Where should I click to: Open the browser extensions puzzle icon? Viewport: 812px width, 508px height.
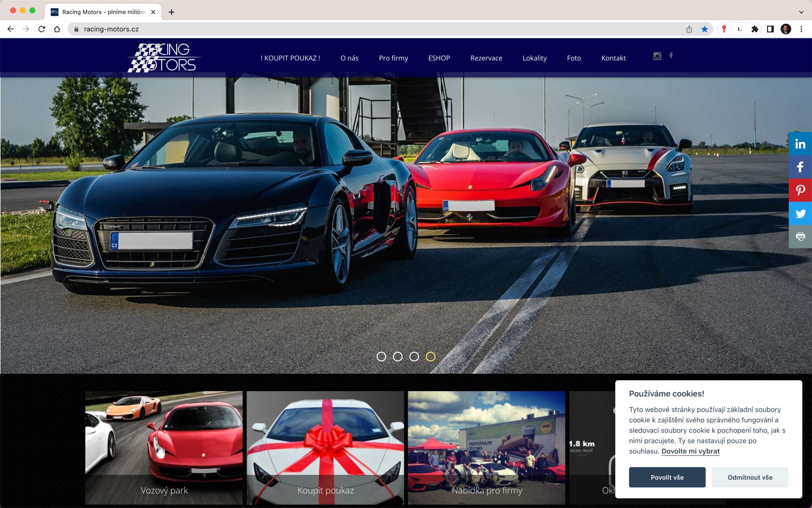pos(754,29)
